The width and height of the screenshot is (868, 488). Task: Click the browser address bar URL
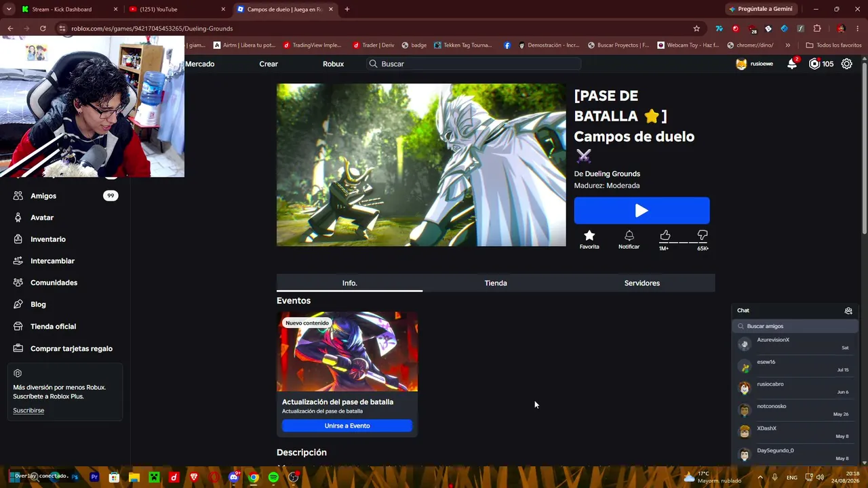152,28
